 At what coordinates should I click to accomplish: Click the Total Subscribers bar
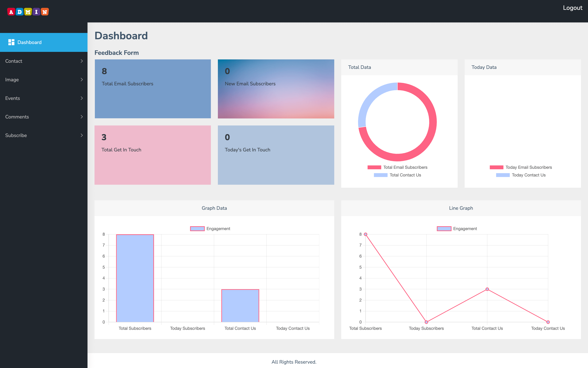pyautogui.click(x=135, y=278)
